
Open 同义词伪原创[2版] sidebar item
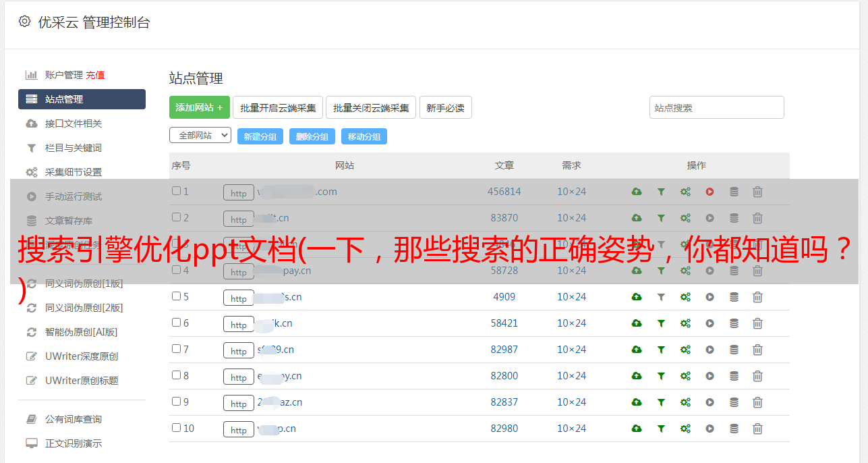coord(84,308)
